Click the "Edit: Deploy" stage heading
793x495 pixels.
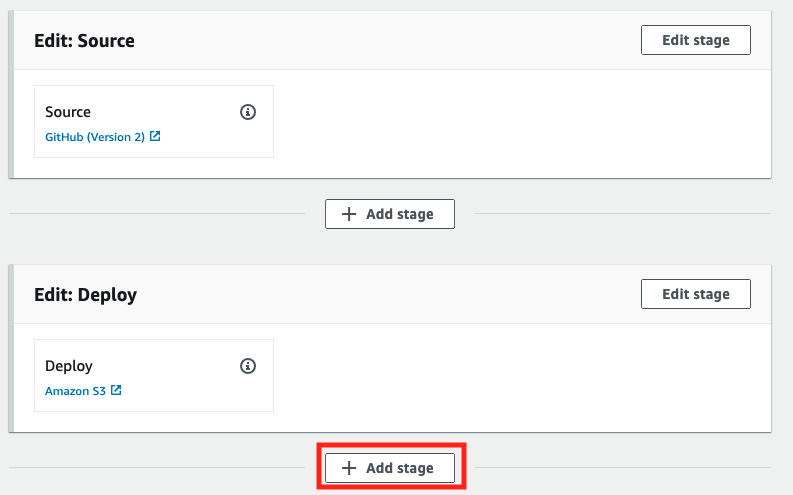pyautogui.click(x=85, y=295)
